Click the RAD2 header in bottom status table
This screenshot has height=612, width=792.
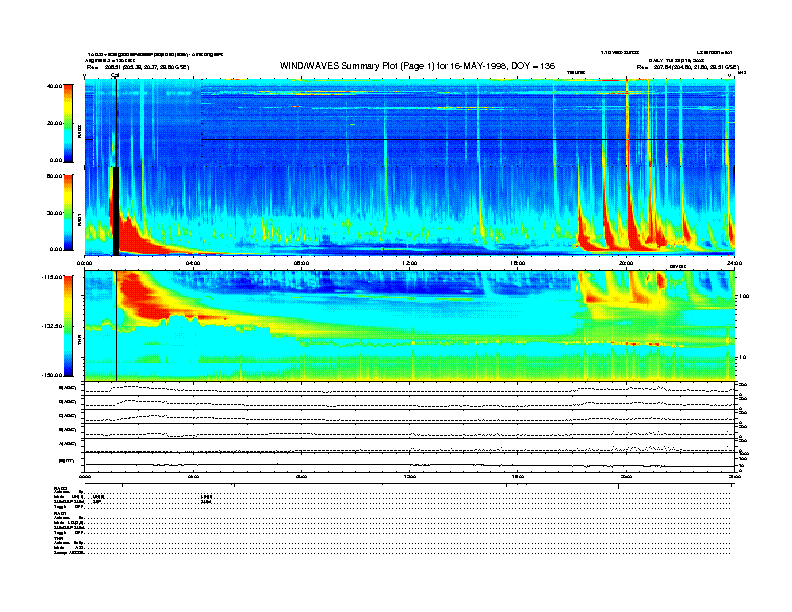[x=60, y=489]
